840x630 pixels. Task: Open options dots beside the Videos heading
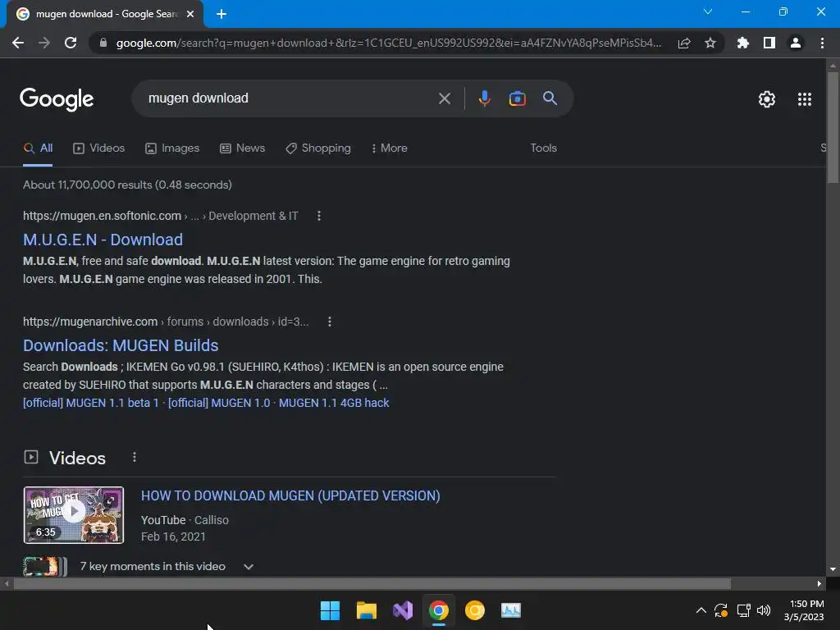(135, 457)
